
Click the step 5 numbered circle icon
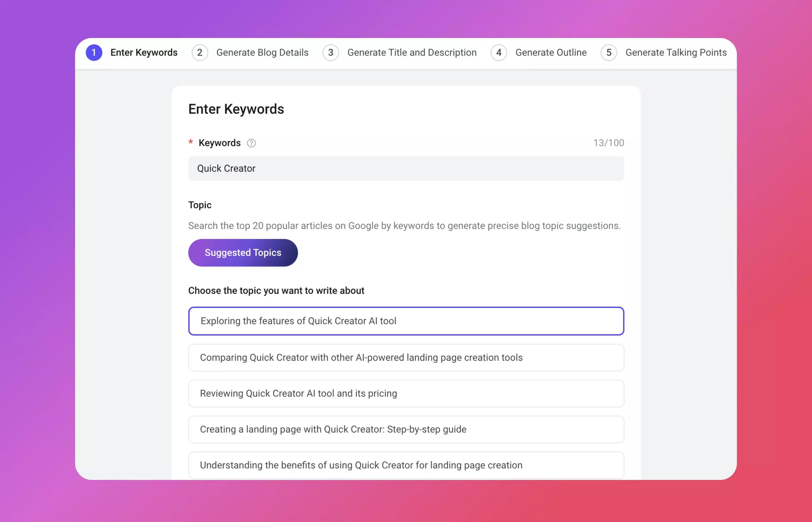coord(609,52)
